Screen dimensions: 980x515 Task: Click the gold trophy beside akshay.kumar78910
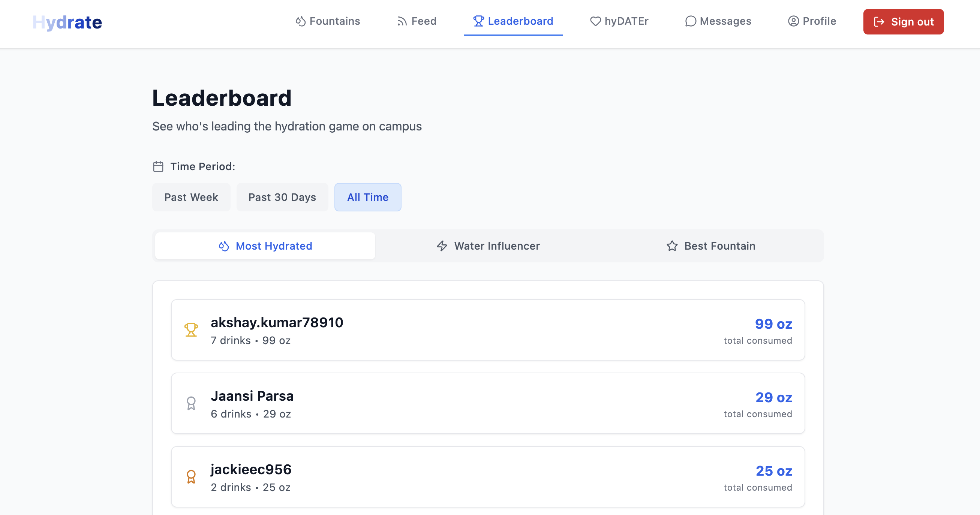pos(191,330)
